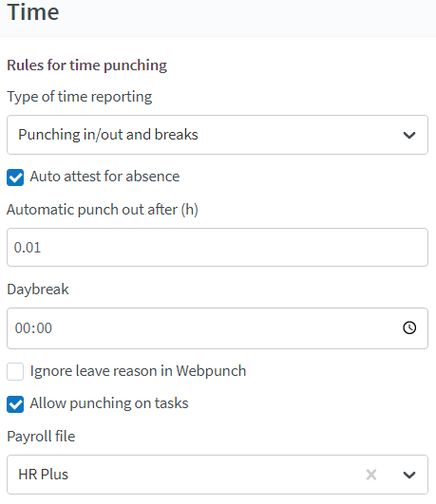436x504 pixels.
Task: Uncheck Auto attest for absence checkbox
Action: (15, 177)
